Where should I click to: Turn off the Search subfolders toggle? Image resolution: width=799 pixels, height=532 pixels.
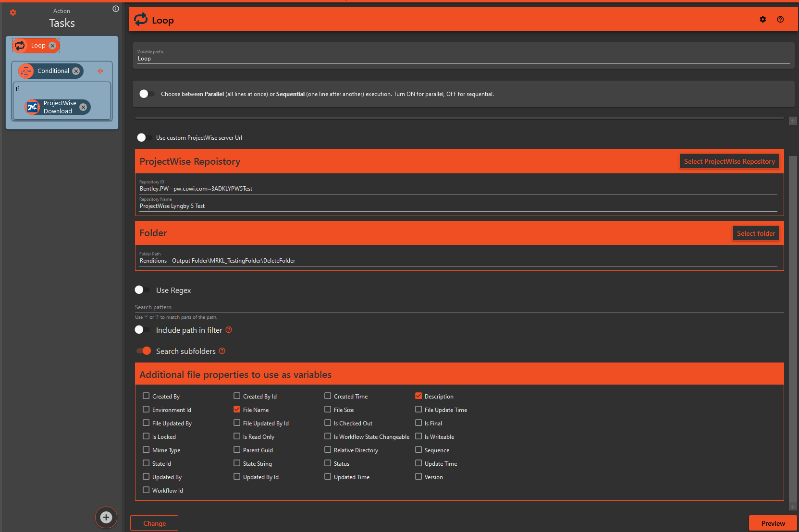(x=144, y=351)
